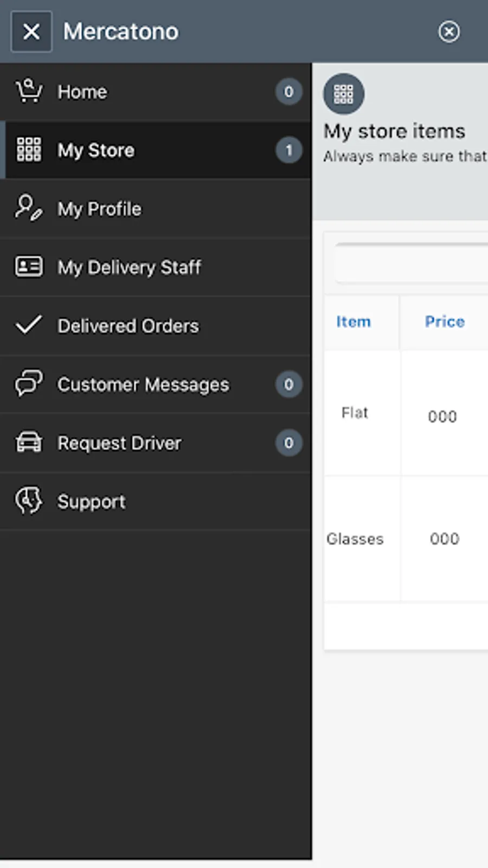Select the Glasses item row
This screenshot has height=868, width=488.
tap(355, 539)
